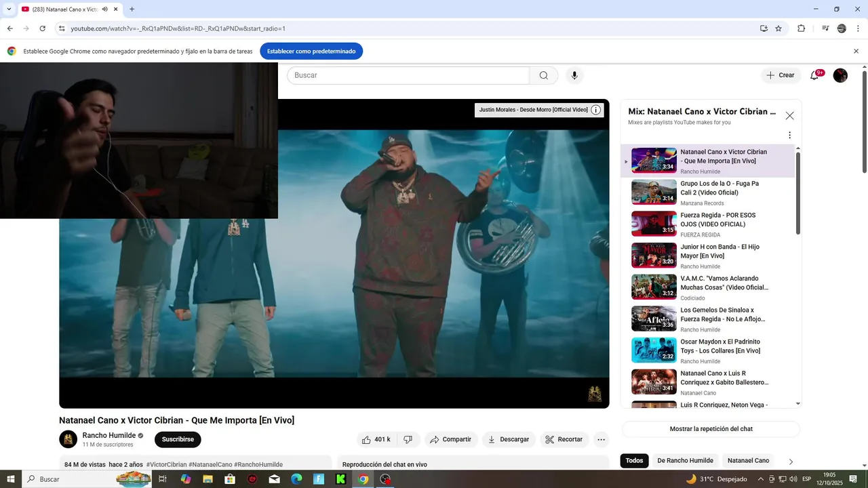Image resolution: width=868 pixels, height=488 pixels.
Task: Click the Crear button
Action: (781, 75)
